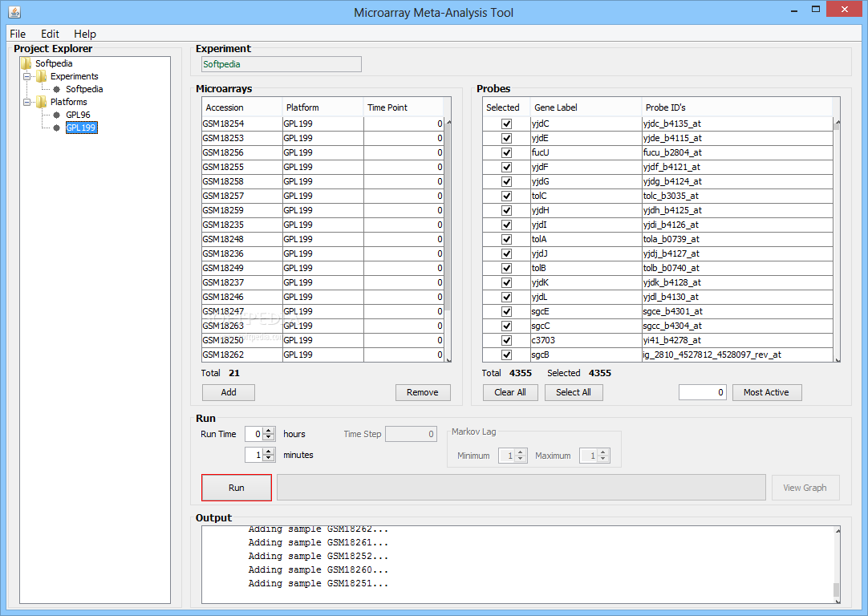This screenshot has width=868, height=616.
Task: Select GPL96 platform in tree
Action: (x=78, y=115)
